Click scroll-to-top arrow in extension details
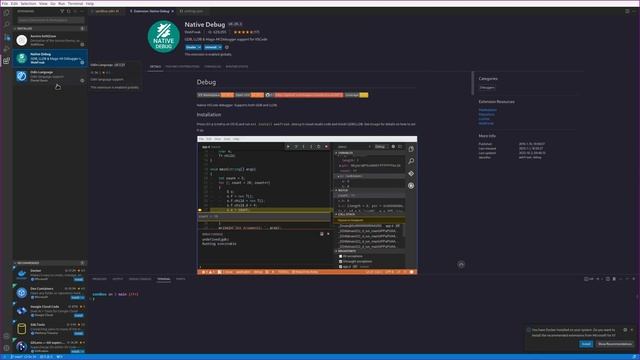Screen dimensions: 640x360 coord(461,264)
